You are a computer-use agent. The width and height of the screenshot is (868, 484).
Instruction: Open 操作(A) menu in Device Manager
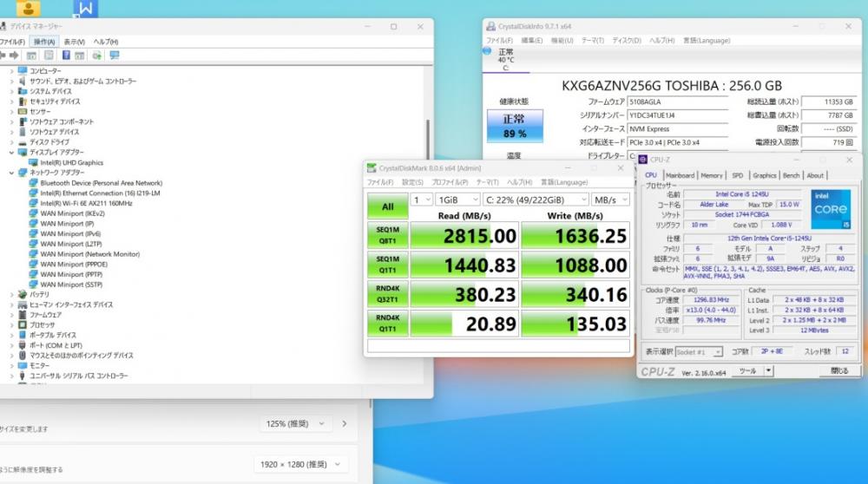(x=43, y=42)
